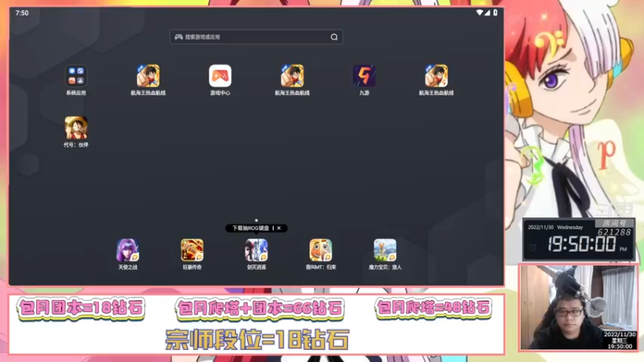Click the home page indicator dot
The image size is (644, 362).
[256, 220]
